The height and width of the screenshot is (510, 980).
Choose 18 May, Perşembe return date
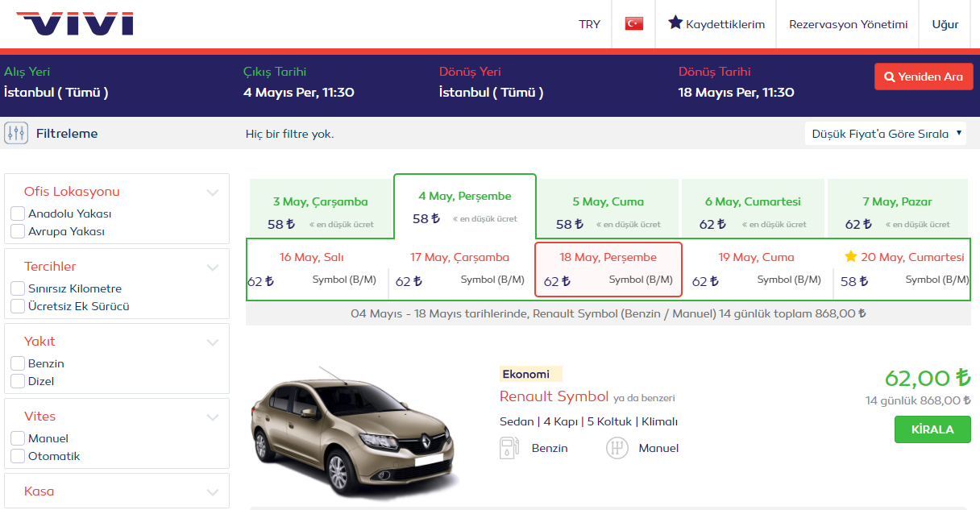[x=608, y=269]
